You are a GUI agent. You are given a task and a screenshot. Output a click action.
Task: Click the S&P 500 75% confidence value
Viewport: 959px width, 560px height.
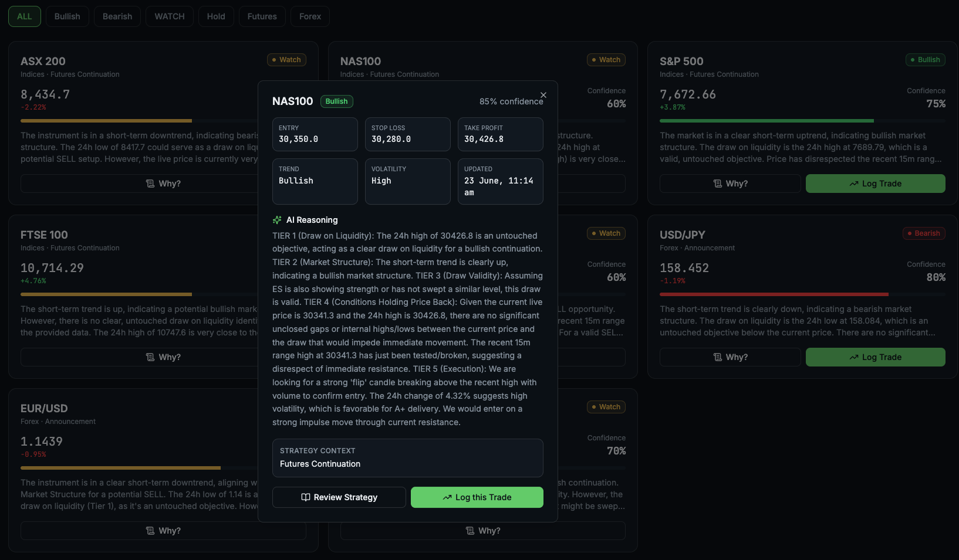click(x=936, y=104)
